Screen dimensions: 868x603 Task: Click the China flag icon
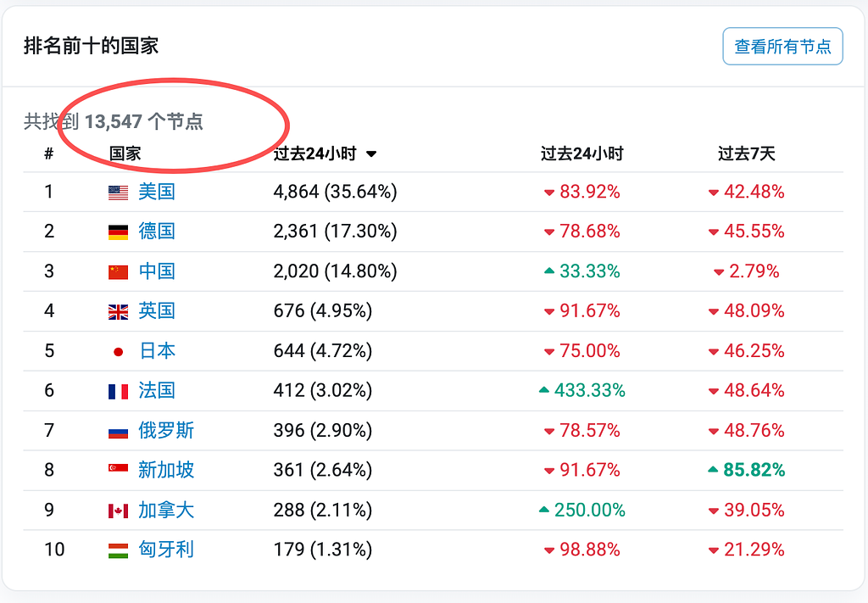(119, 272)
